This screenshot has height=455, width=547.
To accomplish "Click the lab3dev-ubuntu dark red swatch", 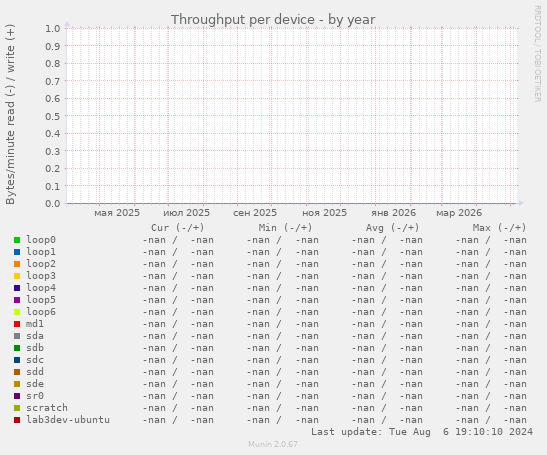I will coord(17,420).
